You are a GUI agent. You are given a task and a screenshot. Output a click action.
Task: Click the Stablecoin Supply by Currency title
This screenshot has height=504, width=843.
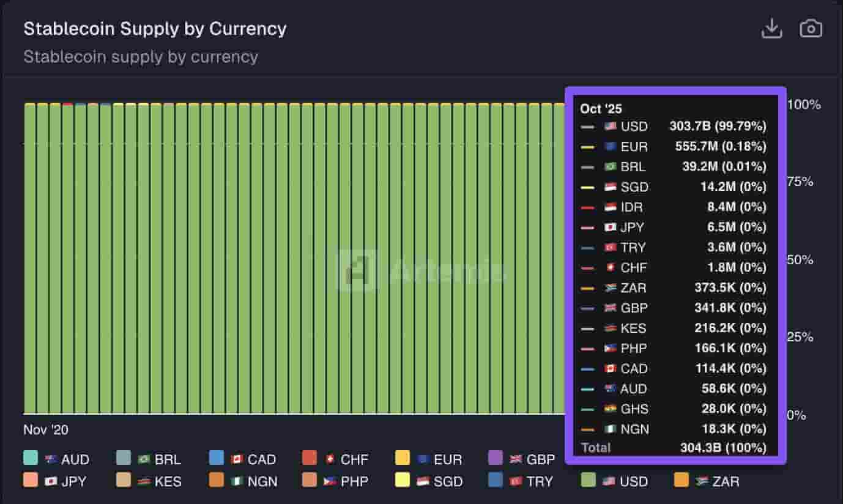(x=155, y=29)
